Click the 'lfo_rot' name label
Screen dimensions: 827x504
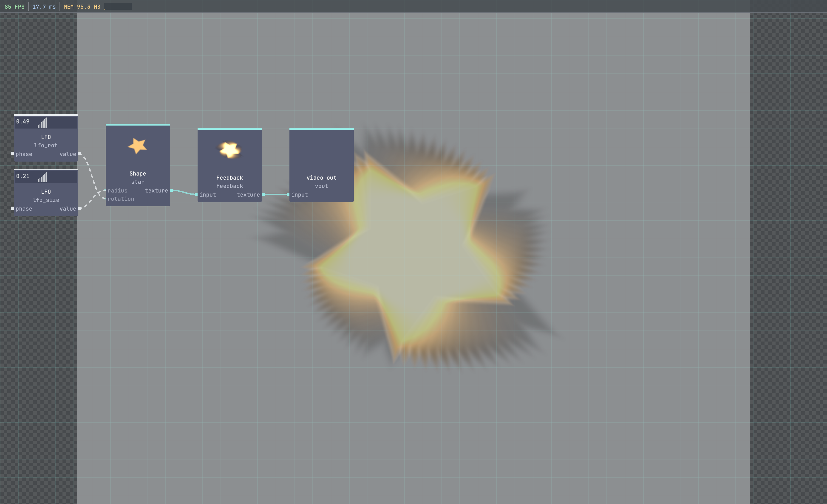click(x=46, y=145)
